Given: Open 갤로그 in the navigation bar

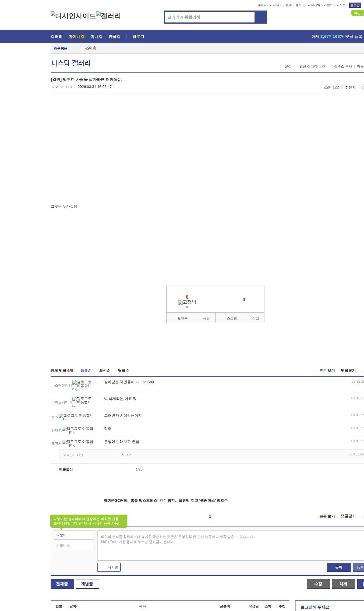Looking at the screenshot, I should click(138, 36).
